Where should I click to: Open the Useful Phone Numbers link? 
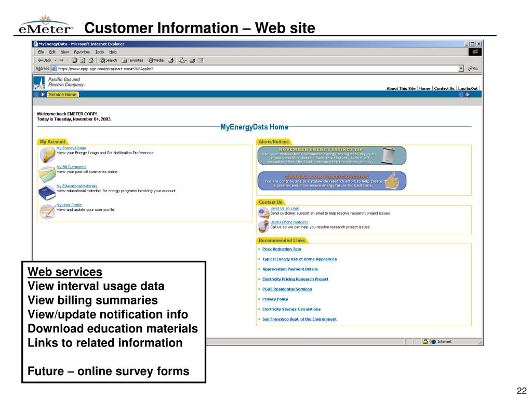coord(289,222)
